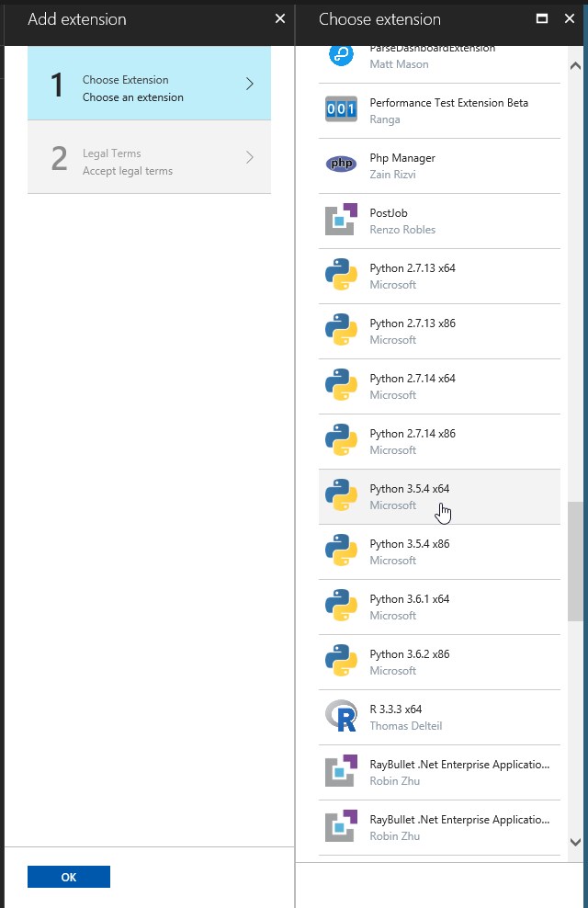
Task: Select Python 3.5.4 x64 title text
Action: [409, 489]
